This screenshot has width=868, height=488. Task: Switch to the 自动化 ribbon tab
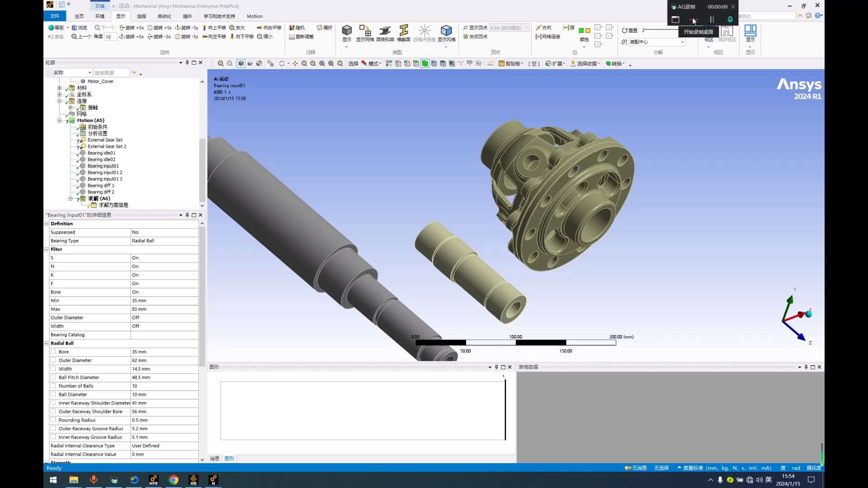(x=164, y=16)
